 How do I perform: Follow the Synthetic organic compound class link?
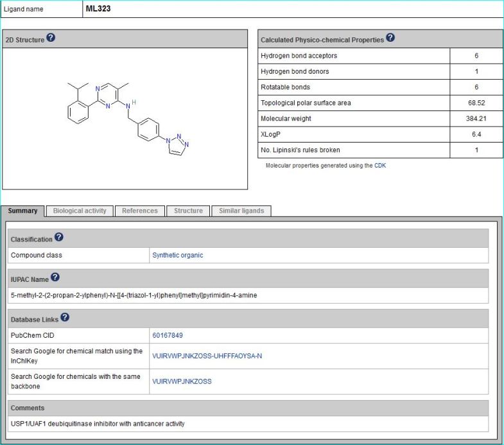pyautogui.click(x=177, y=255)
